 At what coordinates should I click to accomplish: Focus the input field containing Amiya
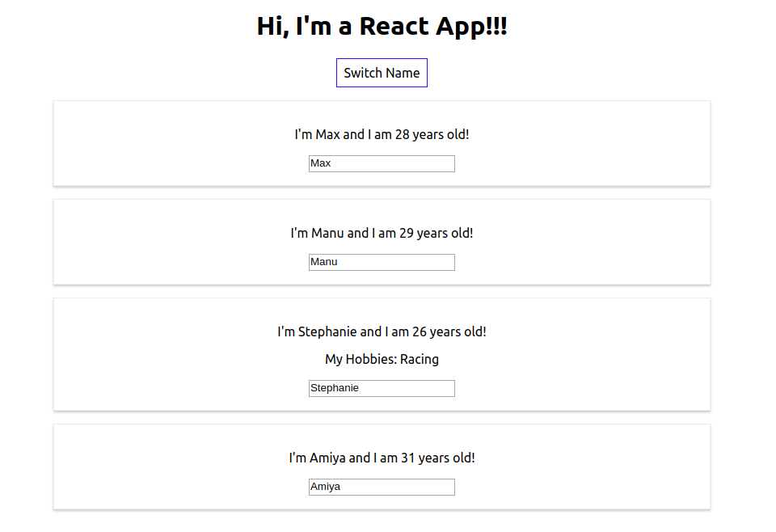(382, 487)
